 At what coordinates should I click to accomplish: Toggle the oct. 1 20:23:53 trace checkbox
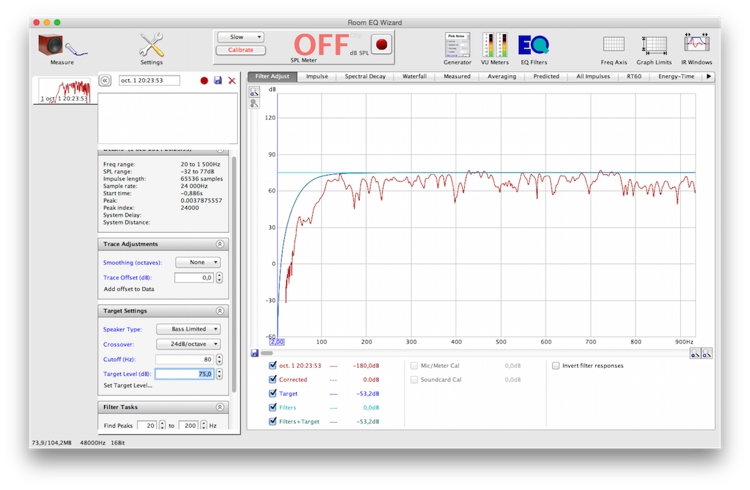click(x=273, y=365)
